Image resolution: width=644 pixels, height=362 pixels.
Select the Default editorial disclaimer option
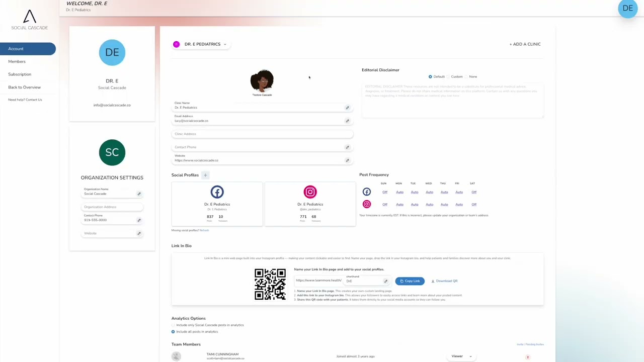(430, 76)
